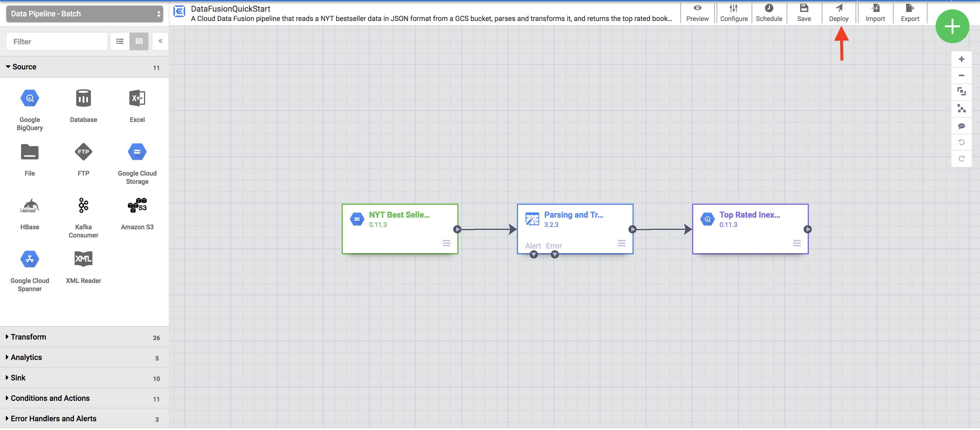
Task: Click the NYT Best Selle... source node
Action: [400, 228]
